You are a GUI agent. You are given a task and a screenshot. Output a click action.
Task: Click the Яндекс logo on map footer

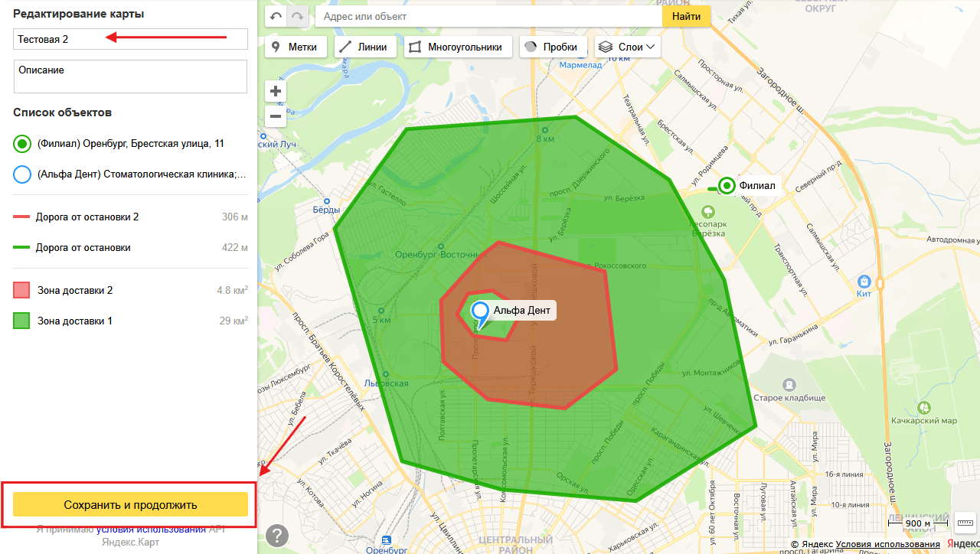pos(962,543)
